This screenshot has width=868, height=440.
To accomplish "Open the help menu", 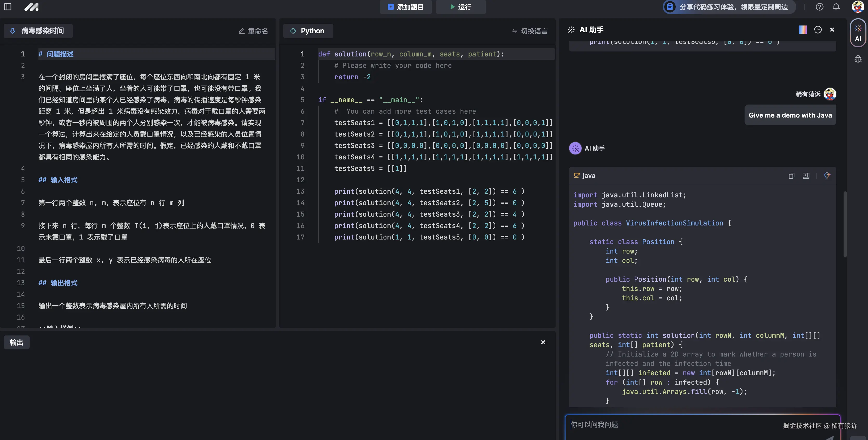I will coord(819,7).
